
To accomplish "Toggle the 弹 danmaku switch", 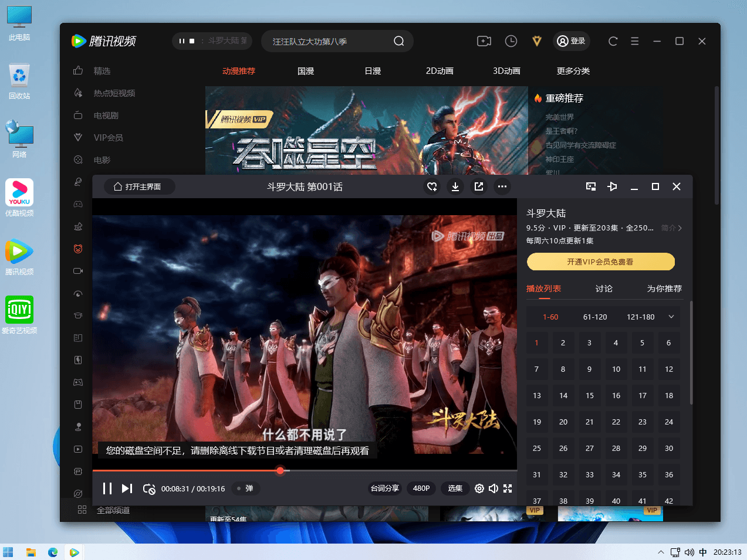I will [245, 488].
